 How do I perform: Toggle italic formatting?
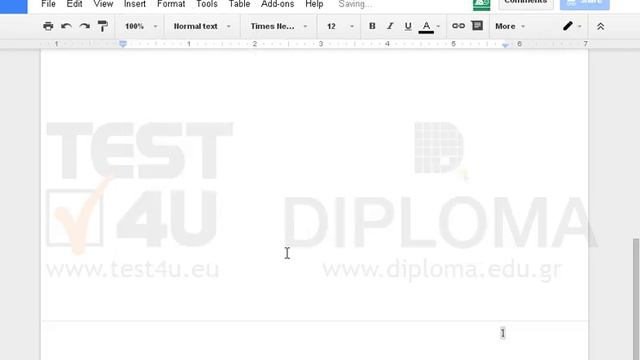click(x=390, y=26)
